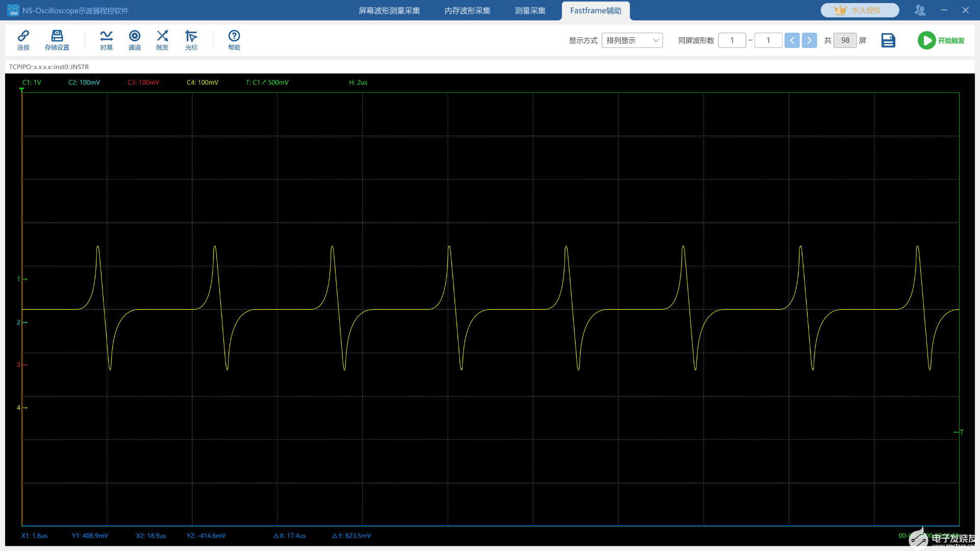Click the 连接 connect link icon
The width and height of the screenshot is (980, 551).
(23, 40)
